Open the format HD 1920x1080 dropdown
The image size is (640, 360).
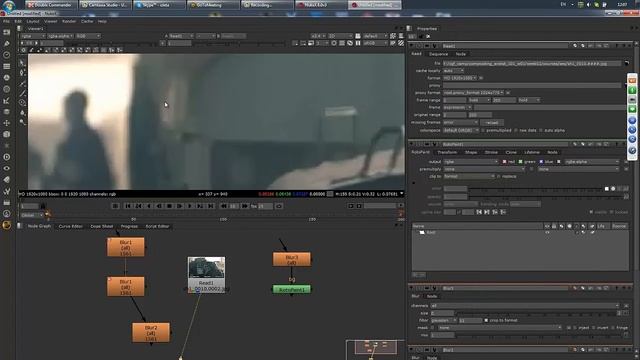coord(460,78)
